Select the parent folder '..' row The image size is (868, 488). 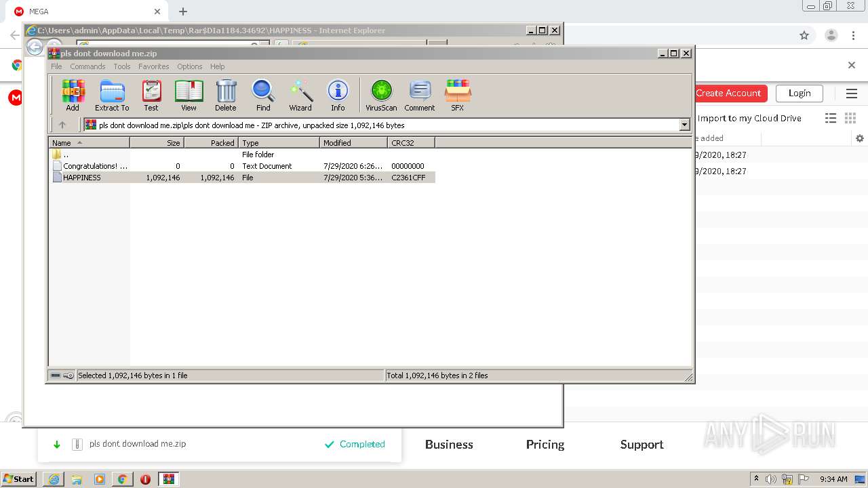[x=242, y=155]
